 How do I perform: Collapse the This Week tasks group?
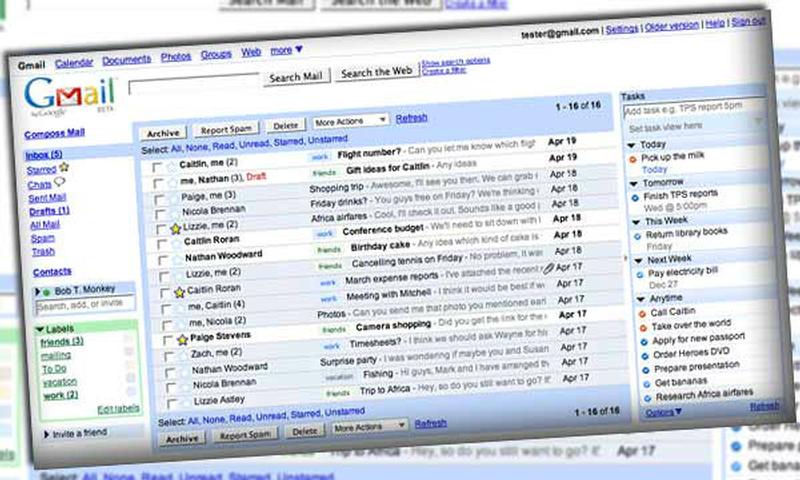point(636,222)
